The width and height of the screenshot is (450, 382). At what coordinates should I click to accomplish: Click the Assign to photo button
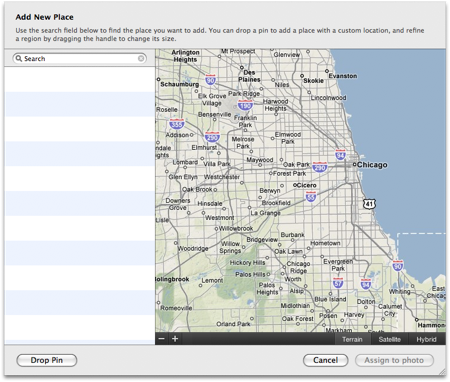coord(394,360)
